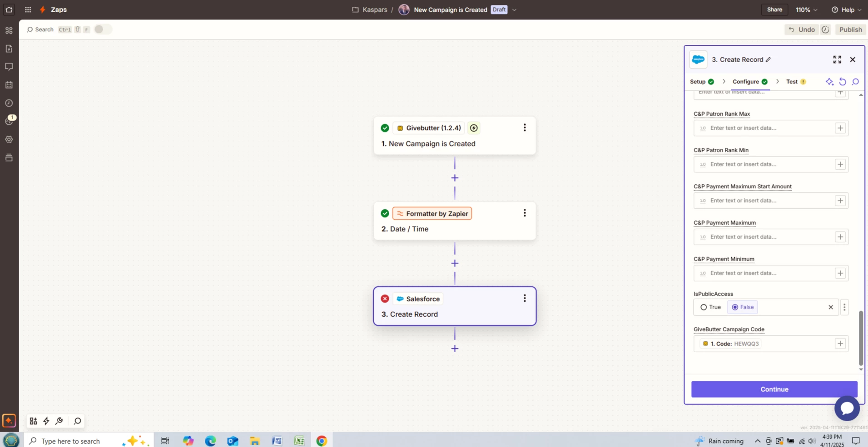Clear the IsPublicAccess selection
Screen dimensions: 868x447
(831, 307)
